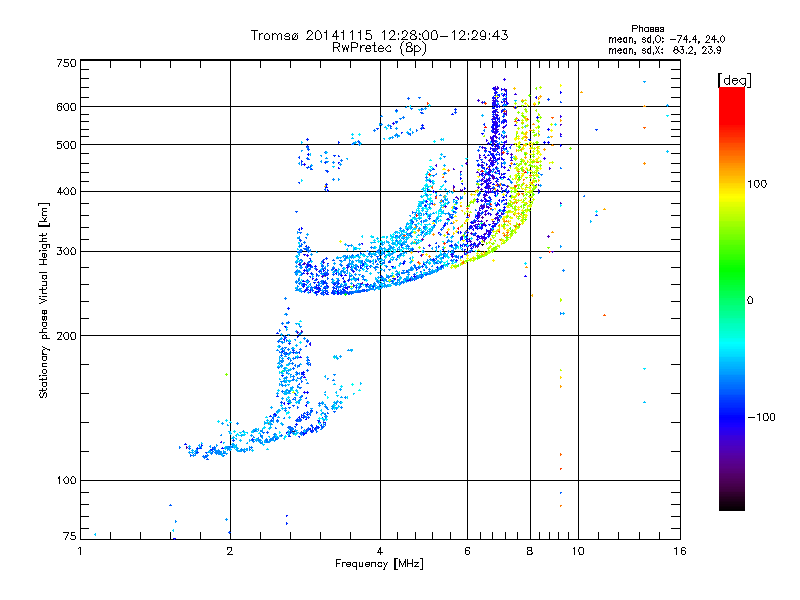Image resolution: width=800 pixels, height=600 pixels.
Task: Click the '400' y-axis tick label
Action: (66, 192)
